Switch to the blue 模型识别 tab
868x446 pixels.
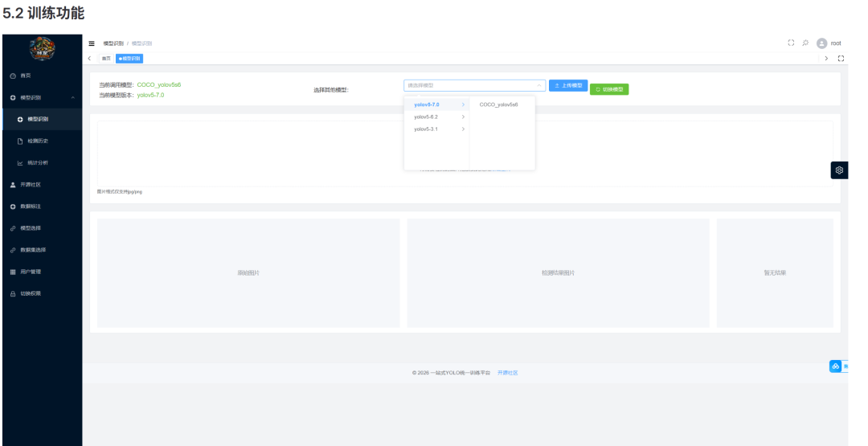pyautogui.click(x=129, y=58)
